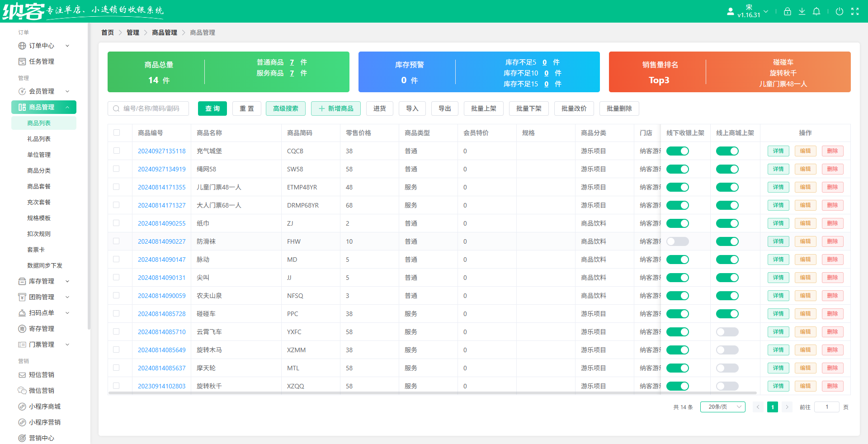868x444 pixels.
Task: Click the power logout icon
Action: 840,12
